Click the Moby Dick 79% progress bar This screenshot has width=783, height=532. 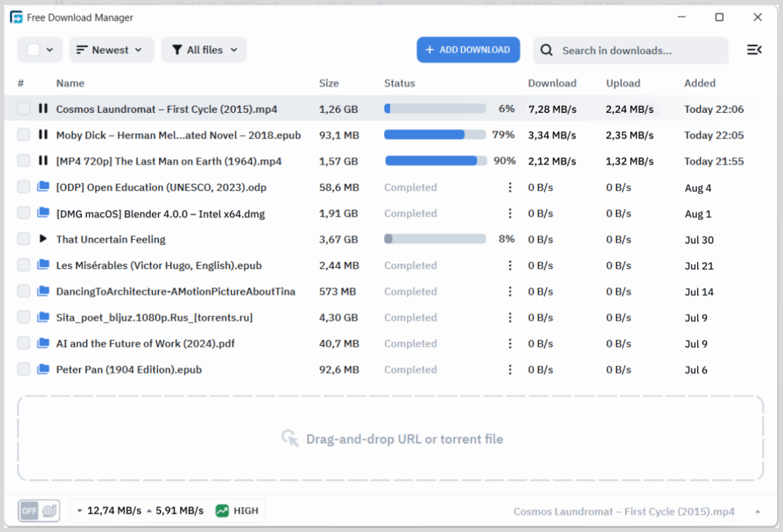435,134
